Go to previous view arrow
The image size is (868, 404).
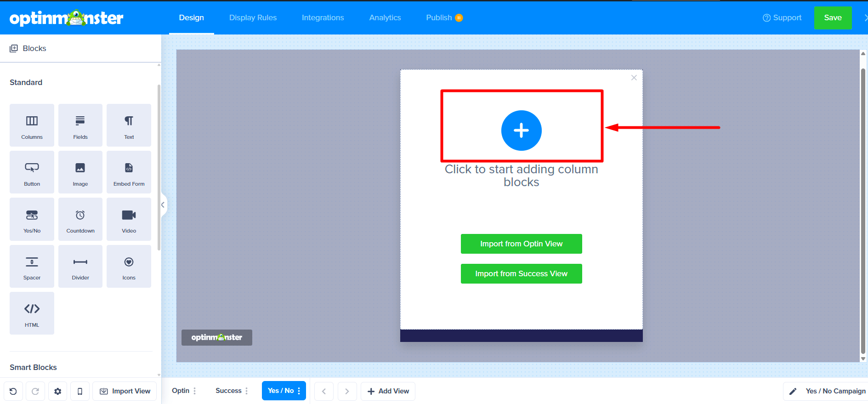(324, 391)
